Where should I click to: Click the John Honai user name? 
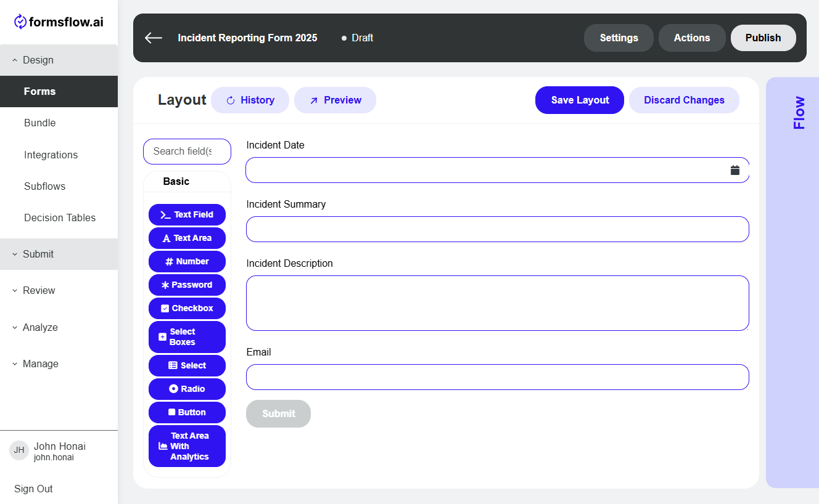tap(60, 446)
